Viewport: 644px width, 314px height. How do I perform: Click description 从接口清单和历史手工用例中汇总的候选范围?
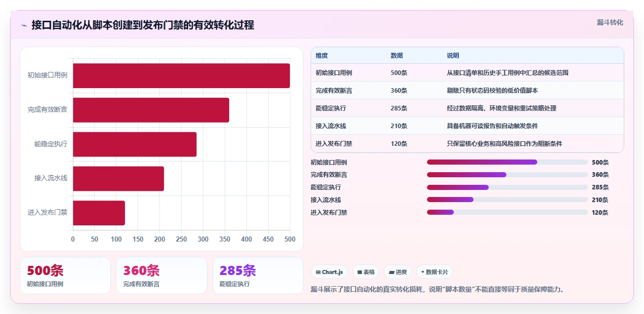pos(507,73)
